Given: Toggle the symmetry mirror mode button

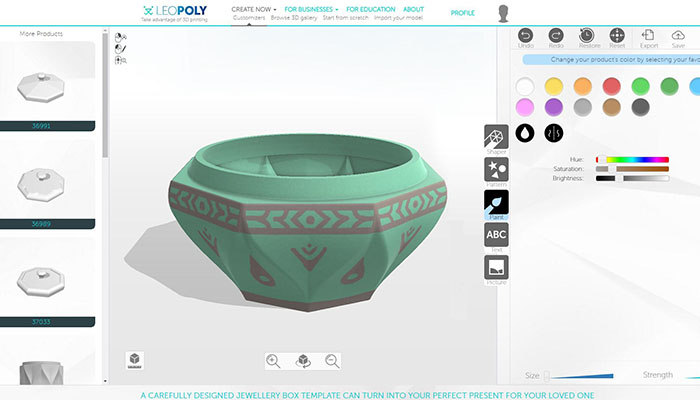Looking at the screenshot, I should [x=554, y=133].
